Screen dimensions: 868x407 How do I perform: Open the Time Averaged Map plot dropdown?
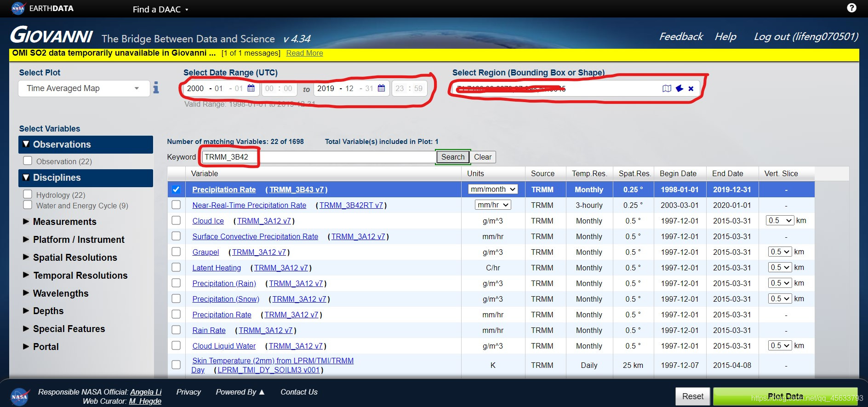point(84,88)
